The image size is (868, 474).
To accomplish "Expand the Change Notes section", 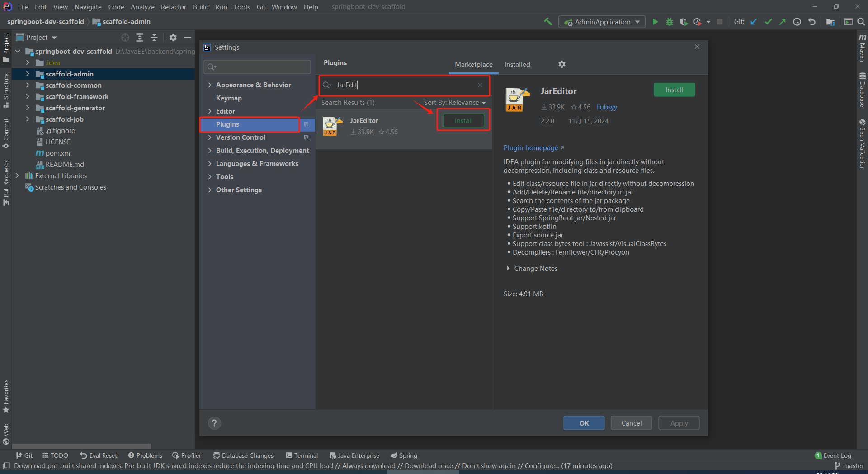I will [508, 269].
